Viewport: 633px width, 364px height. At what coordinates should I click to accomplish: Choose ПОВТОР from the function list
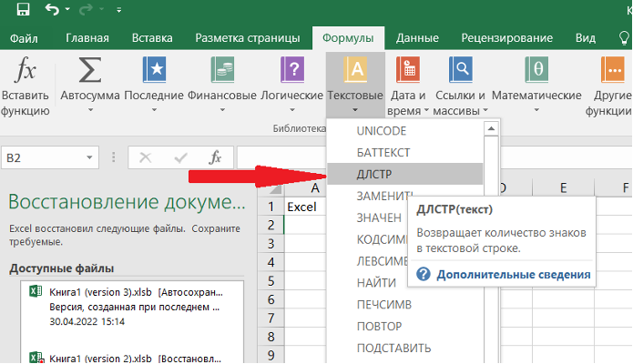click(405, 327)
